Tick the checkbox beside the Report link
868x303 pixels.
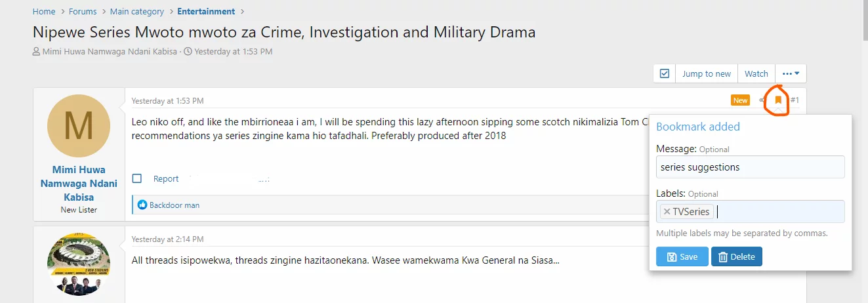137,178
